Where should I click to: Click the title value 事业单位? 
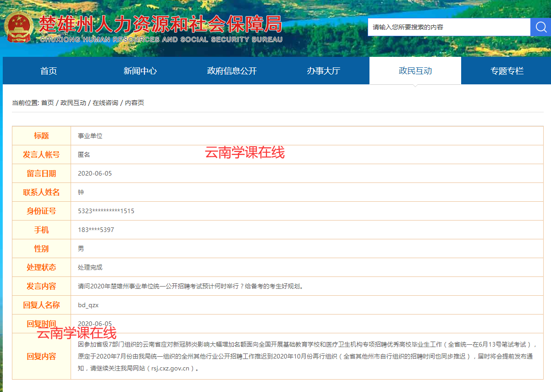(x=90, y=136)
